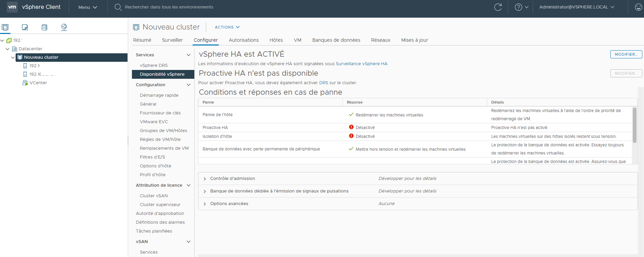
Task: Click MODIFIER button for vSphere HA
Action: (x=626, y=54)
